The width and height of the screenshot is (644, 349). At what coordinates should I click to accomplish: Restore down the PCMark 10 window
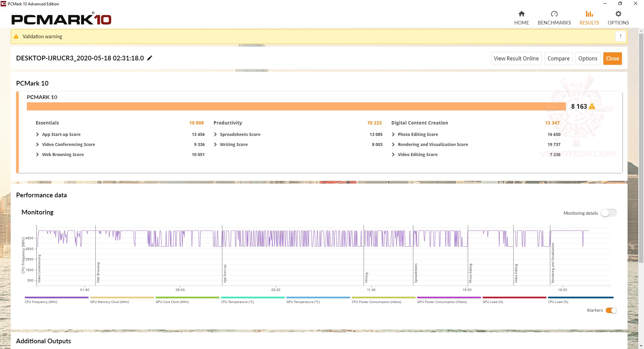point(620,4)
